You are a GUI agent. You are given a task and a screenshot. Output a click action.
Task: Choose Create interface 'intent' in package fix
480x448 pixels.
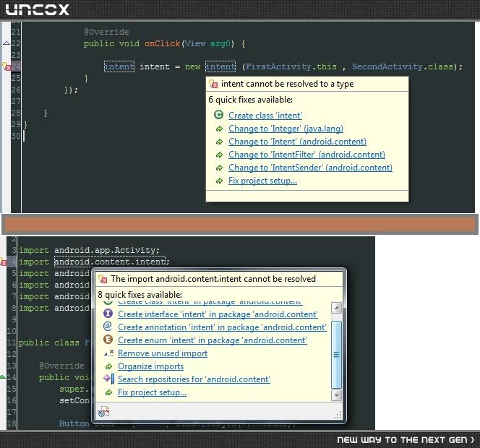coord(218,314)
